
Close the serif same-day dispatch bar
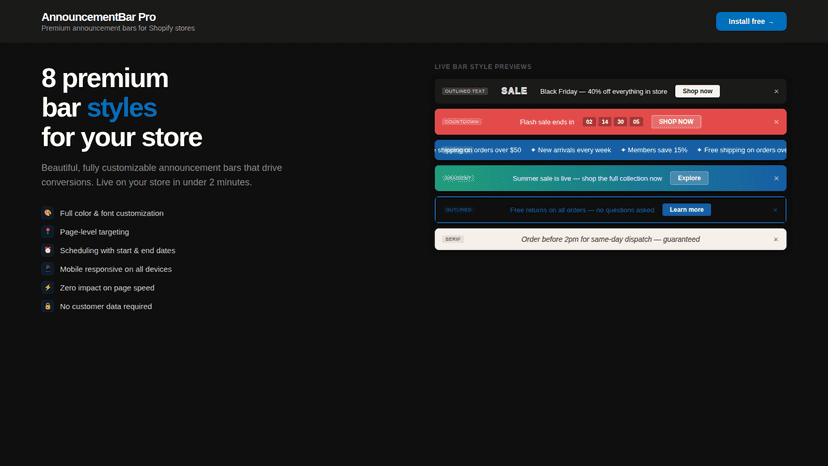coord(776,239)
